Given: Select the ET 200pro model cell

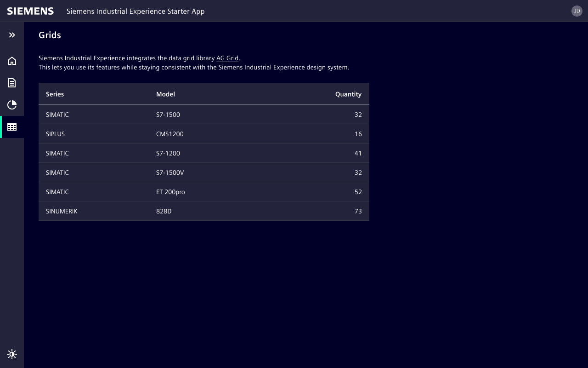Looking at the screenshot, I should [x=204, y=192].
